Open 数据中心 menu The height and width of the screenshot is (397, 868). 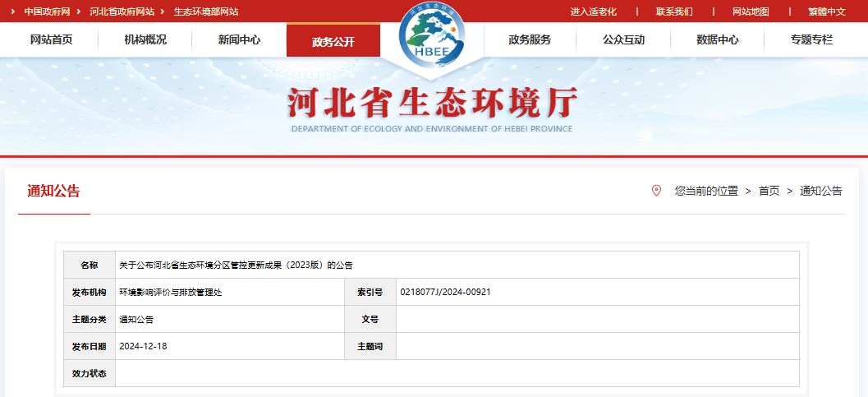718,40
